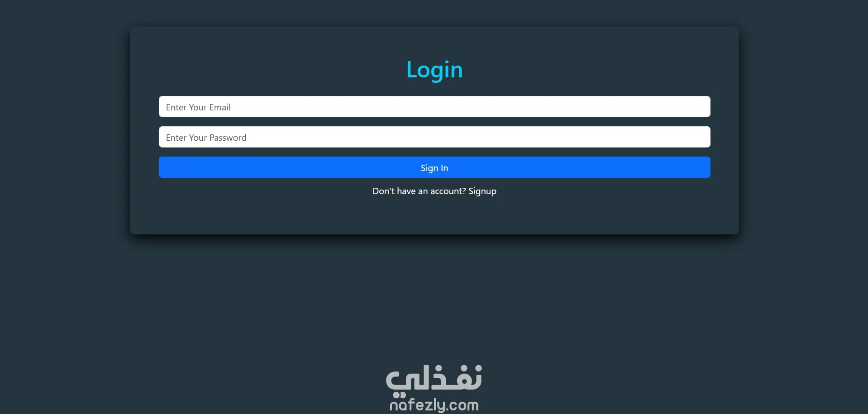Screen dimensions: 868x414
Task: Place cursor in Password placeholder text
Action: click(206, 138)
